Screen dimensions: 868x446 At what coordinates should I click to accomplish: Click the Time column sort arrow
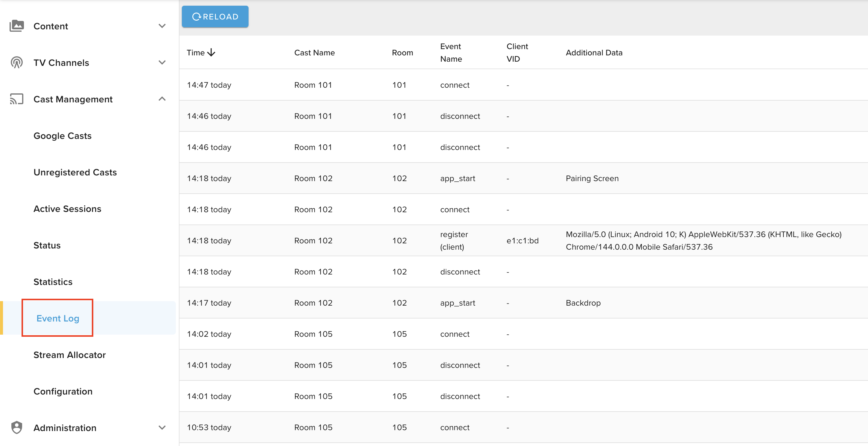click(x=211, y=53)
